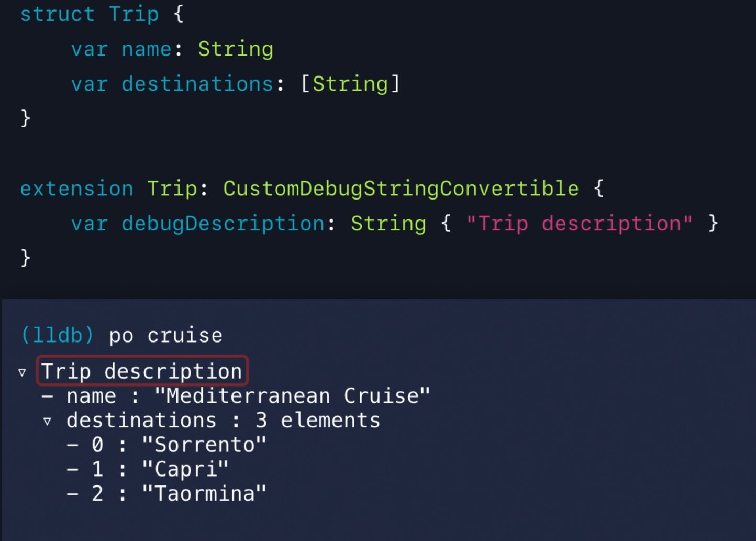The width and height of the screenshot is (756, 541).
Task: Select the name Mediterranean Cruise line
Action: tap(236, 396)
